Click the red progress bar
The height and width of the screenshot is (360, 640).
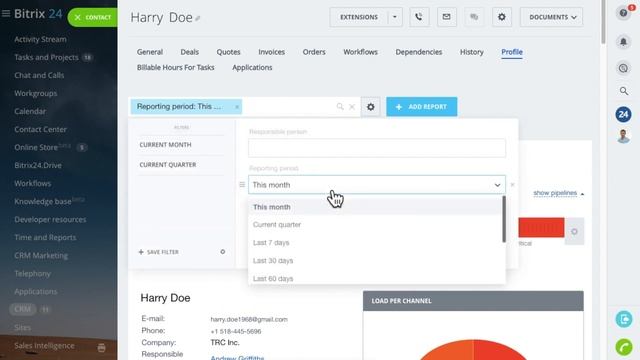(541, 227)
